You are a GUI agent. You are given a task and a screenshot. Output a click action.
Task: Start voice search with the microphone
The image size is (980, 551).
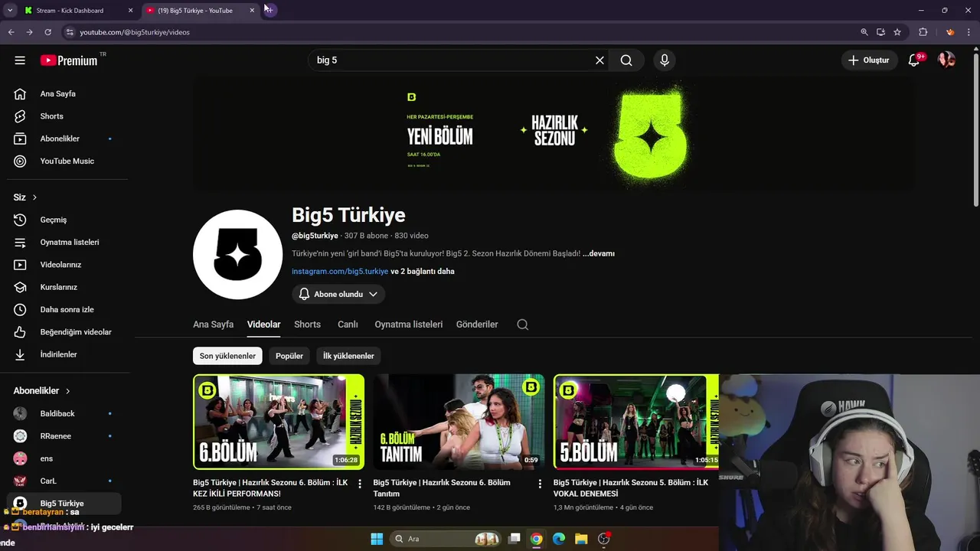click(x=664, y=60)
